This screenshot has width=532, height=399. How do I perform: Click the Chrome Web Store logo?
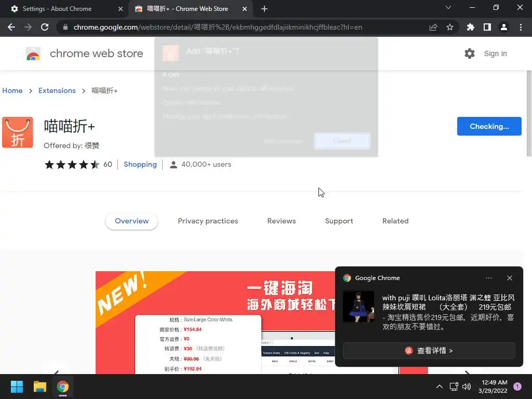[x=33, y=54]
